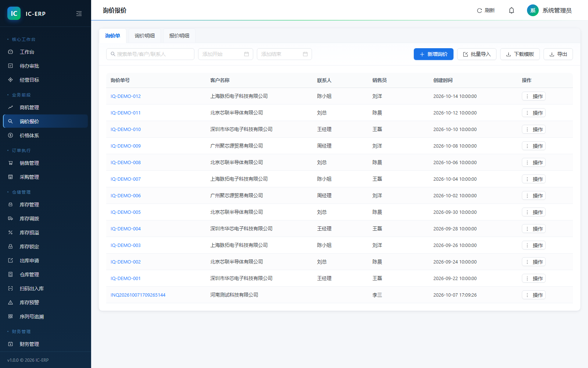Viewport: 588px width, 368px height.
Task: Open 操作 menu for IQ-DEMO-009
Action: point(534,146)
